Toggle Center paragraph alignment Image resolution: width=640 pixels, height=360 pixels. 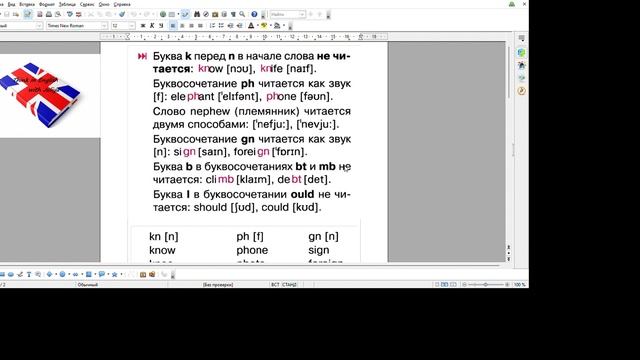182,26
